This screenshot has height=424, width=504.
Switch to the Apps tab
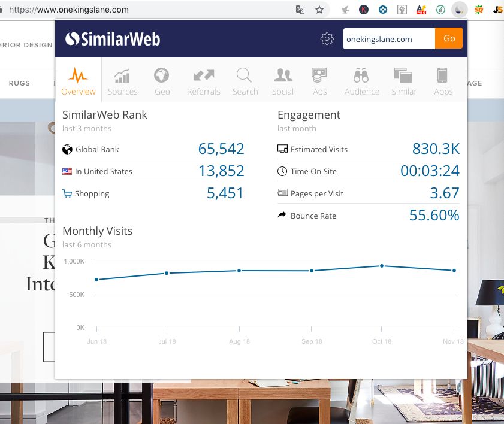tap(443, 82)
